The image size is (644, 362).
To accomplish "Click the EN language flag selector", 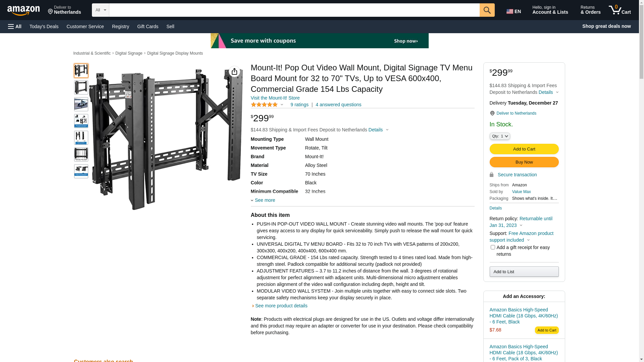I will point(514,11).
